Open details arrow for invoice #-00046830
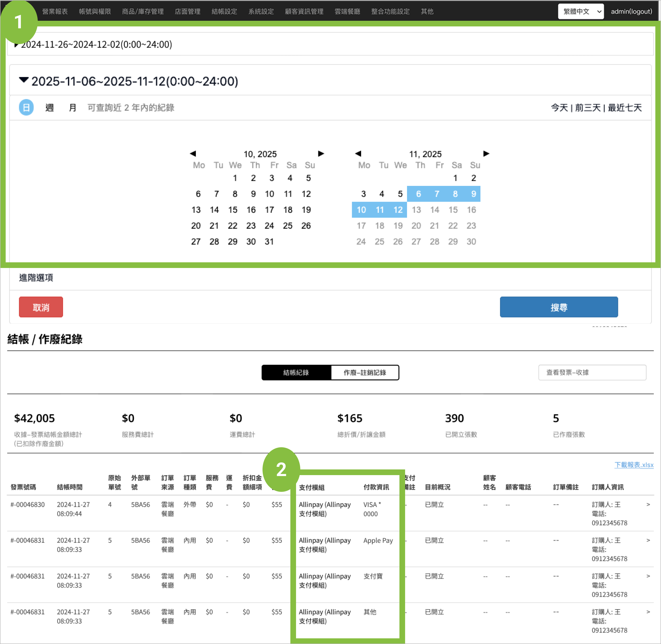This screenshot has width=661, height=644. 648,504
